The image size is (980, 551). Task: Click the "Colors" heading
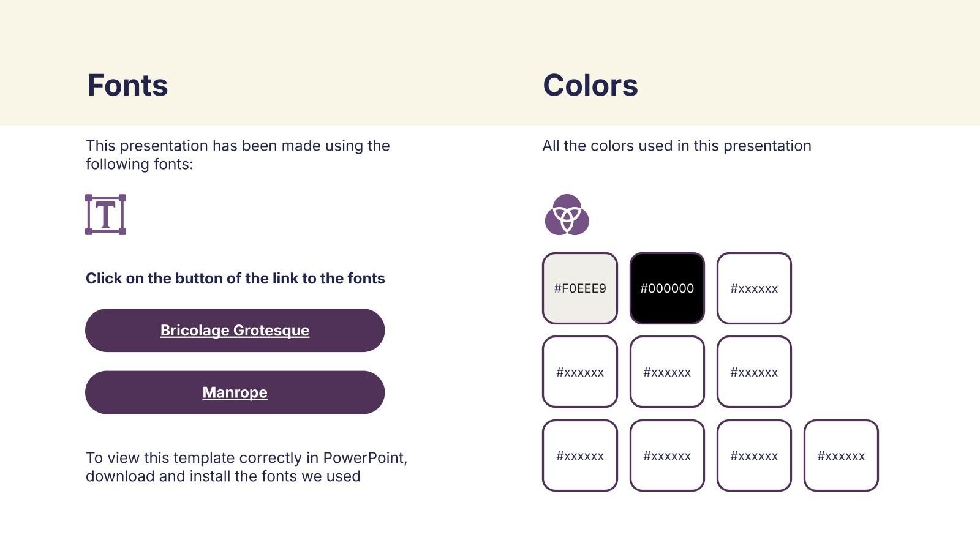coord(590,85)
